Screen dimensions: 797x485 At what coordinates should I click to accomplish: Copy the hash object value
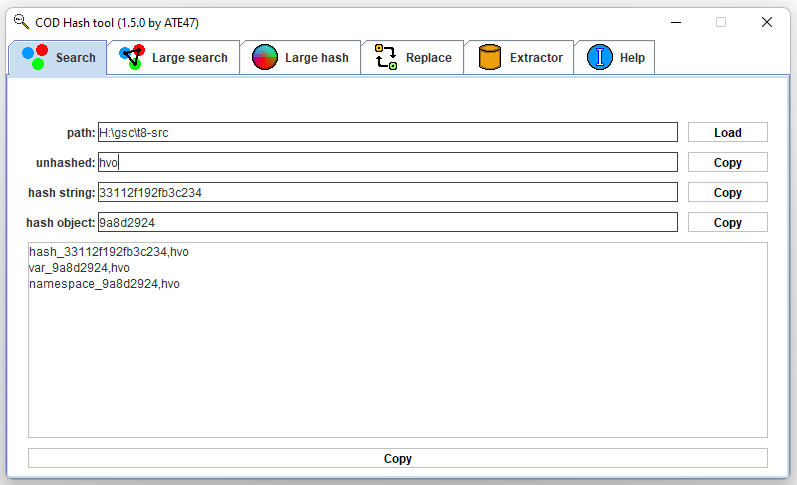728,222
